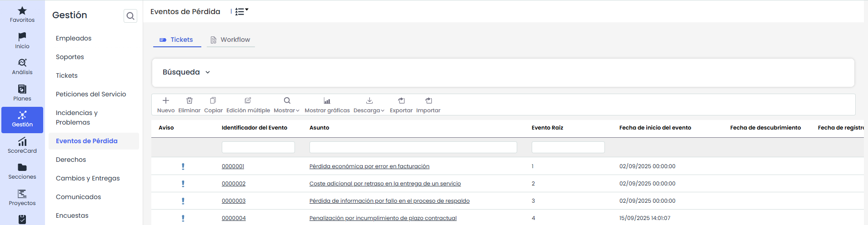Open Incidencias y Problemas menu item
868x225 pixels.
point(77,117)
